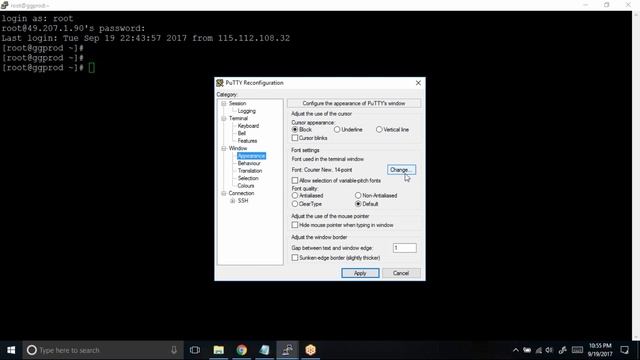This screenshot has height=360, width=640.
Task: Select the Window category
Action: point(238,148)
